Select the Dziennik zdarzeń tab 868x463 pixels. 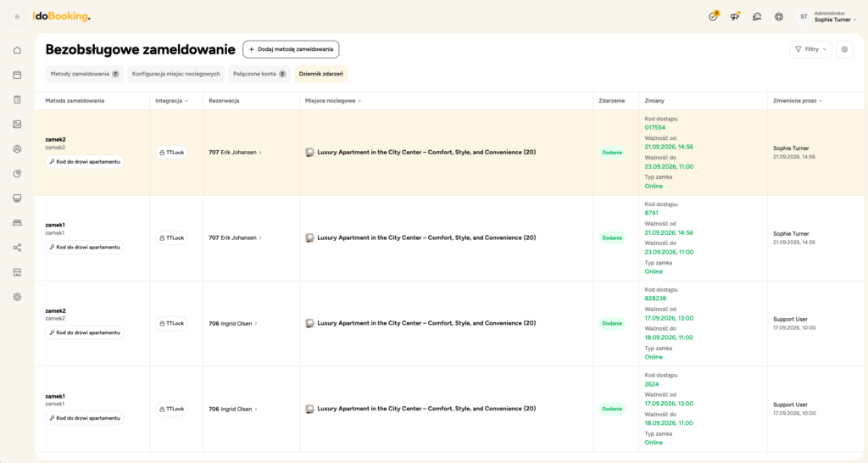pos(321,74)
